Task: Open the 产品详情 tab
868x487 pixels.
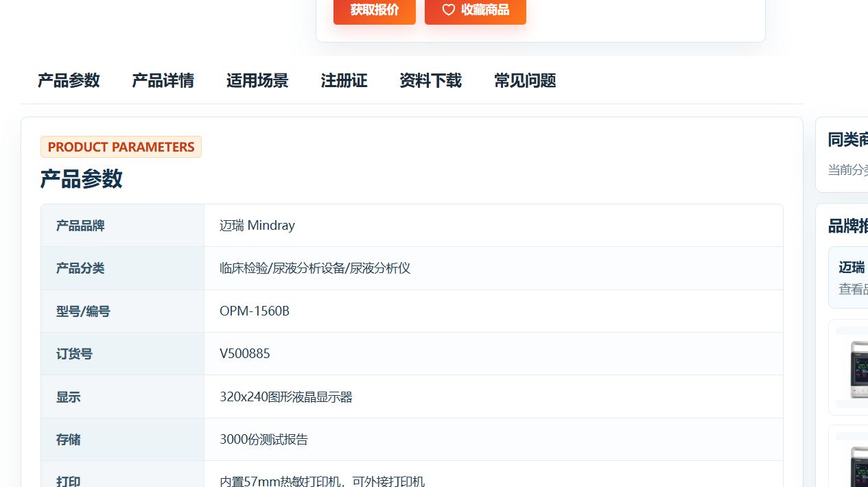Action: point(163,80)
